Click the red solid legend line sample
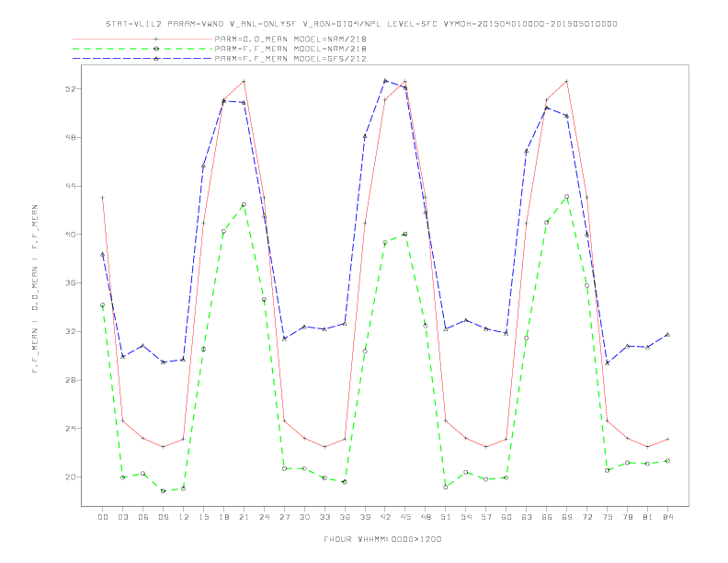 point(142,39)
